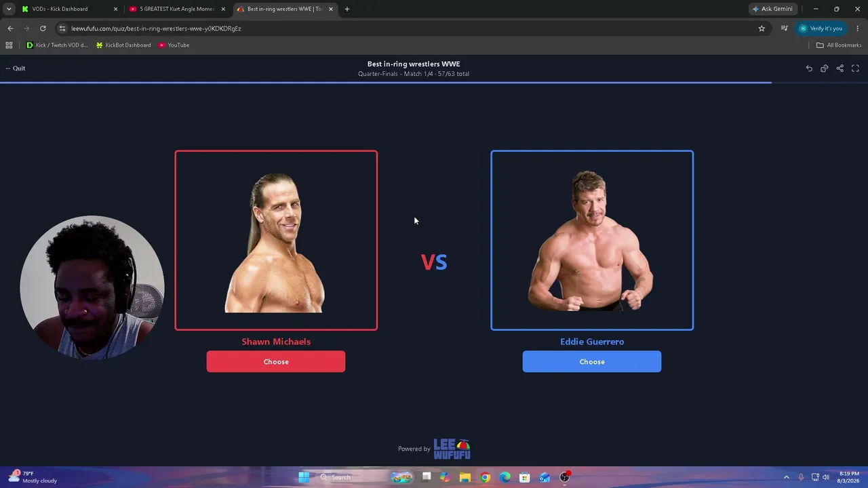Switch to the VODs - Kick Dashboard tab

pyautogui.click(x=68, y=9)
